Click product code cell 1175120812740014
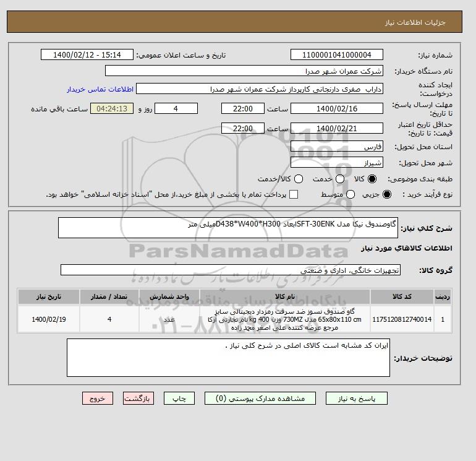Viewport: 476px width, 461px height. (402, 319)
